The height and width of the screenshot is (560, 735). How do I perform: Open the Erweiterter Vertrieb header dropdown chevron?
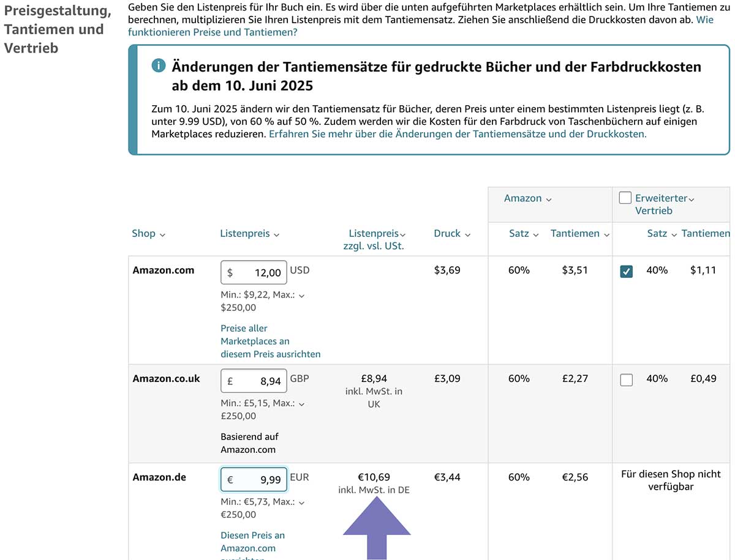click(x=691, y=199)
